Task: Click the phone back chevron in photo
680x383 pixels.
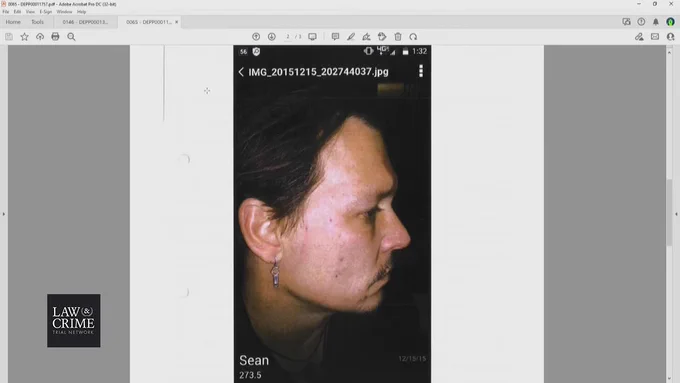Action: 241,72
